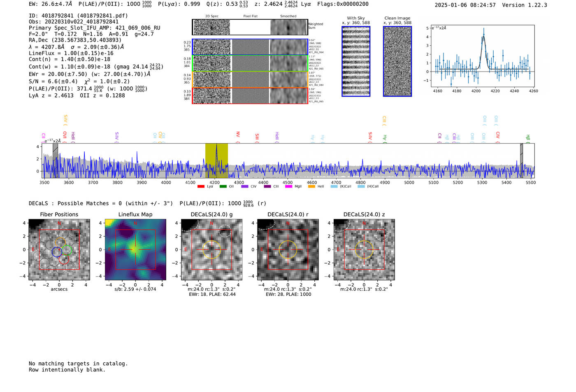
Task: Open the With Sky image cutout
Action: (356, 61)
